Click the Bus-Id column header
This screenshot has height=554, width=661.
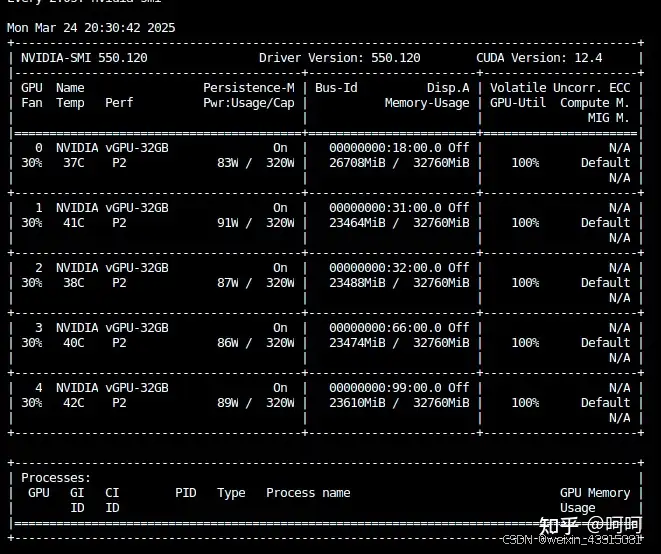(336, 88)
